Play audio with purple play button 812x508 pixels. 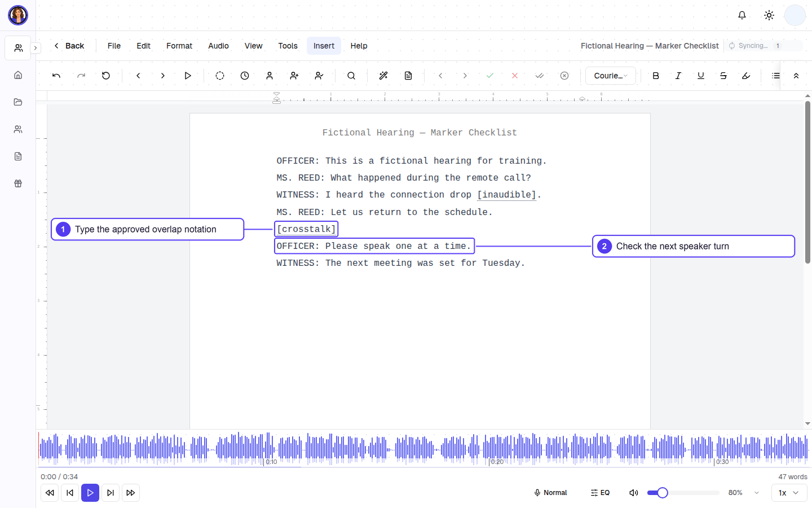tap(90, 493)
